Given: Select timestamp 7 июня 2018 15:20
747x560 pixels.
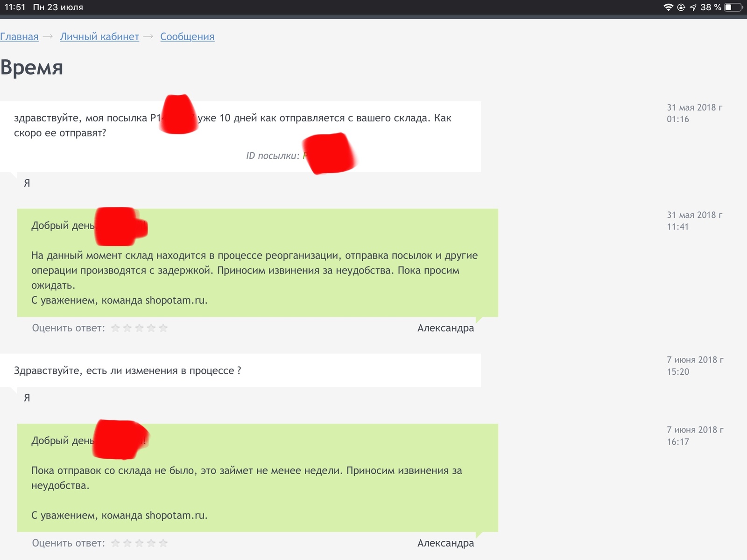Looking at the screenshot, I should pyautogui.click(x=695, y=366).
